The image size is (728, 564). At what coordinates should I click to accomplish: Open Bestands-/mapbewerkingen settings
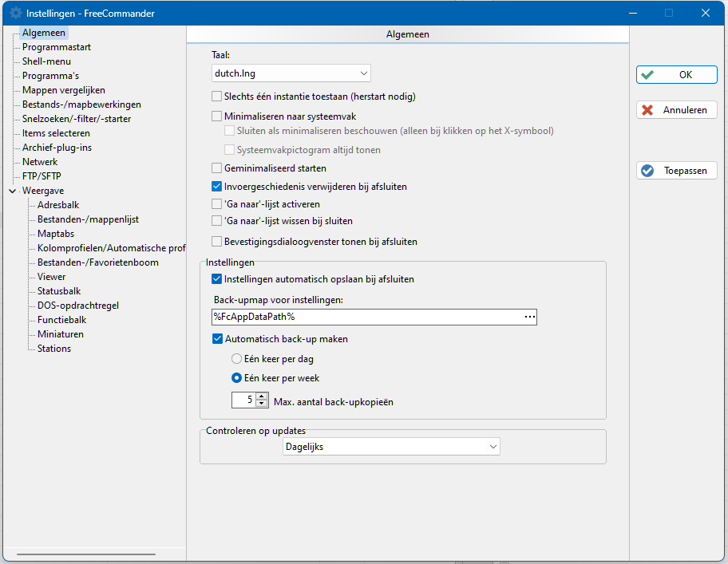(81, 105)
